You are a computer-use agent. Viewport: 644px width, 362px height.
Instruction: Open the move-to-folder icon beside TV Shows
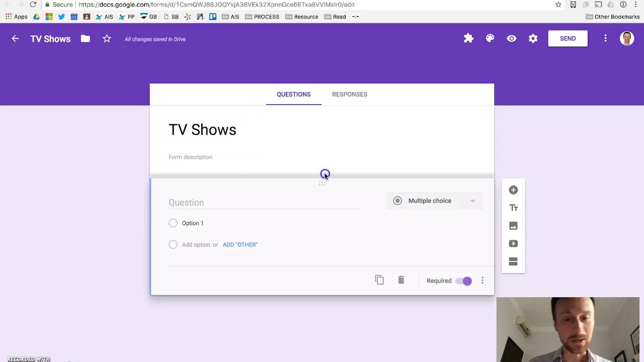pos(85,39)
